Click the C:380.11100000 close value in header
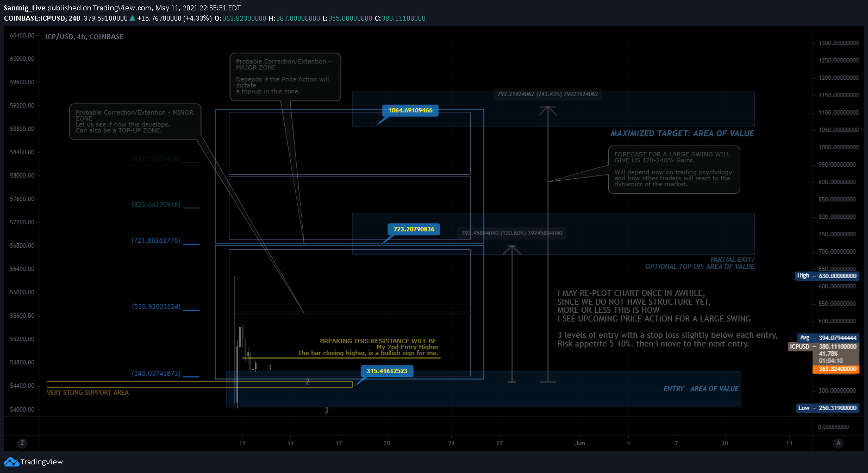The width and height of the screenshot is (868, 473). pyautogui.click(x=400, y=18)
